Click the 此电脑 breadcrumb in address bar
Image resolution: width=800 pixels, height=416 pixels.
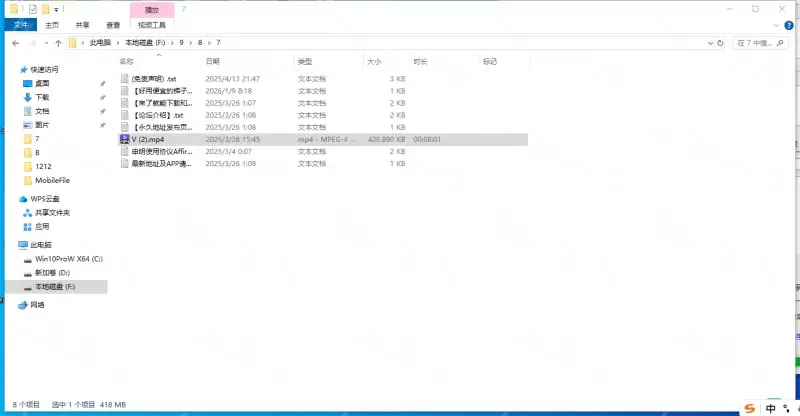[101, 43]
